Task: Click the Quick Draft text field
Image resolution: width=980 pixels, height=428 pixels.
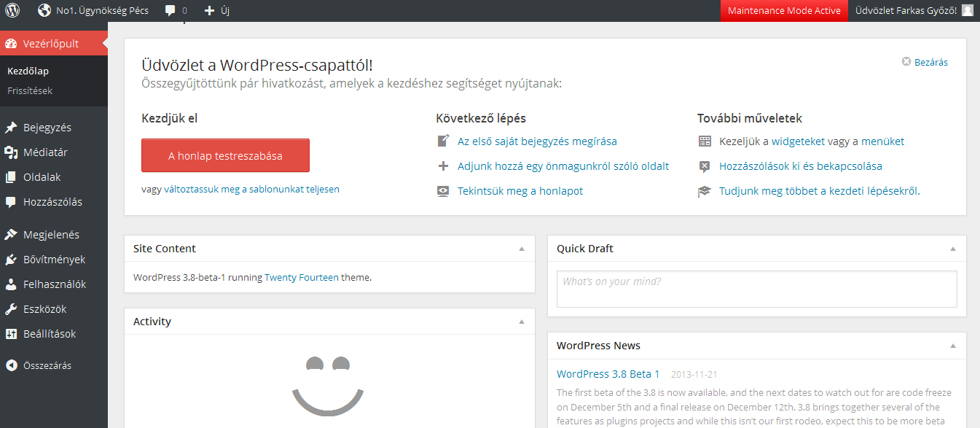Action: (756, 289)
